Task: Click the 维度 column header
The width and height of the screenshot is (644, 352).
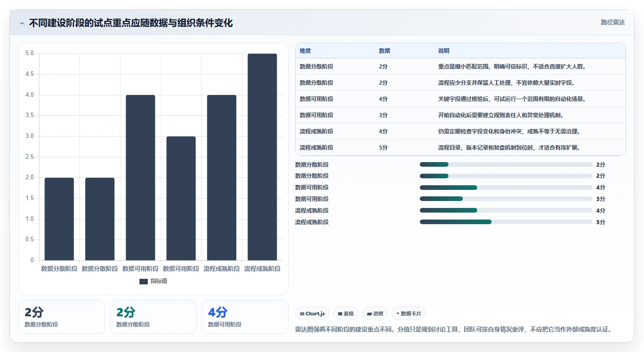Action: point(305,51)
